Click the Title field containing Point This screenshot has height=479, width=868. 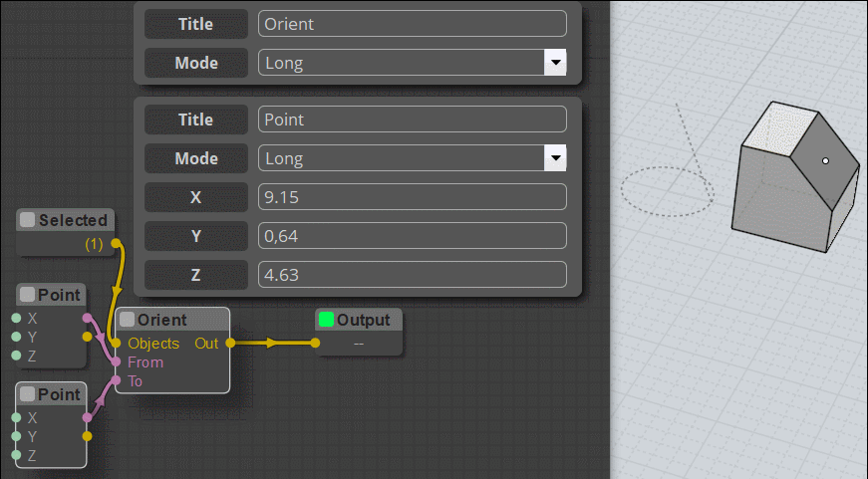412,120
